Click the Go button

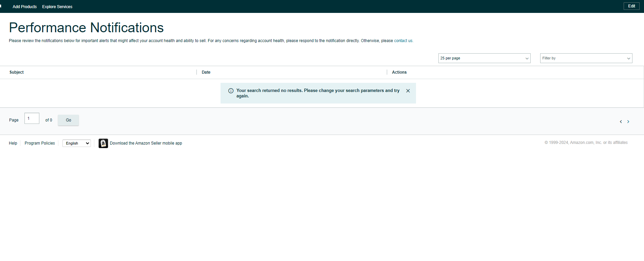coord(68,120)
